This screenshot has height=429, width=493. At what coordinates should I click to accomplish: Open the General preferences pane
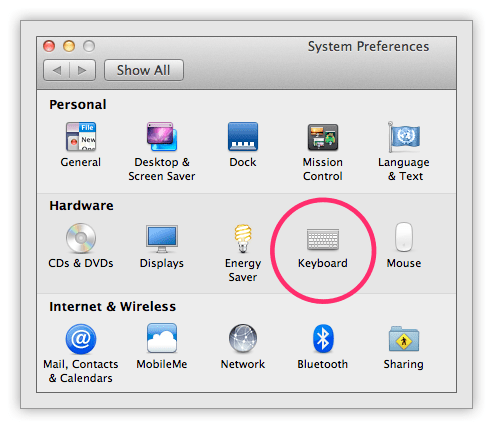pos(81,137)
